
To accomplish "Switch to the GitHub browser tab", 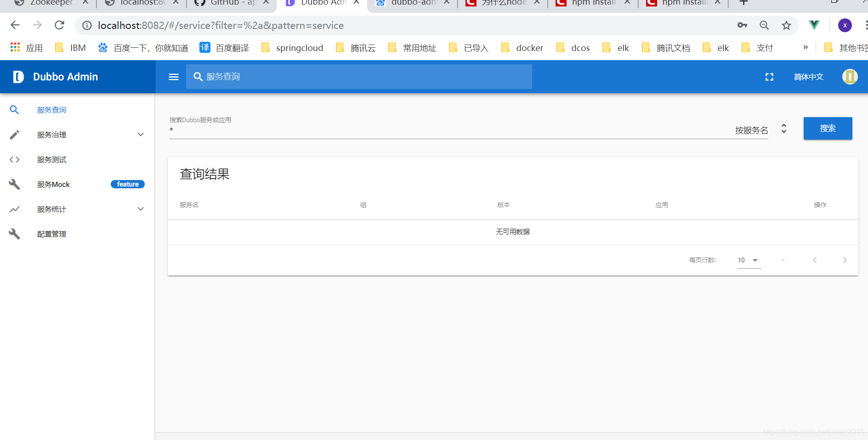I will [x=231, y=3].
